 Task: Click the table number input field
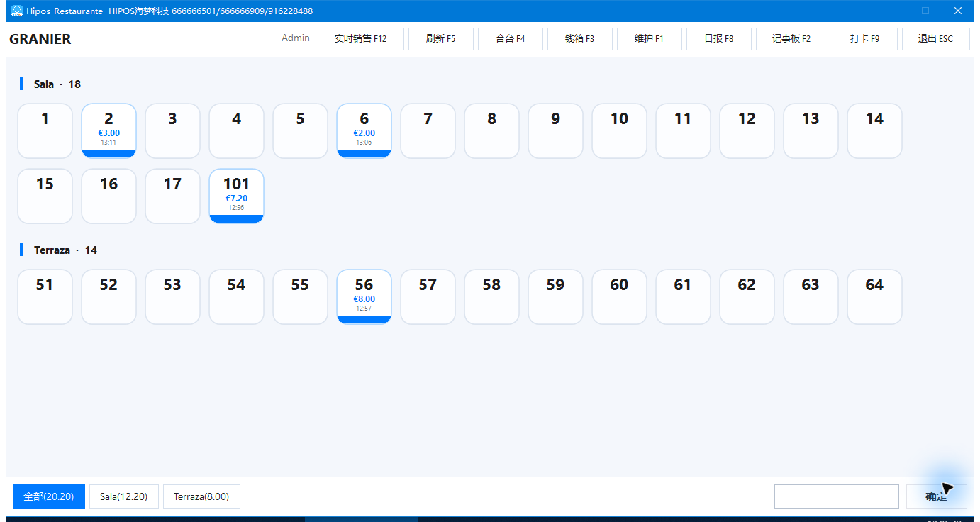[x=837, y=496]
